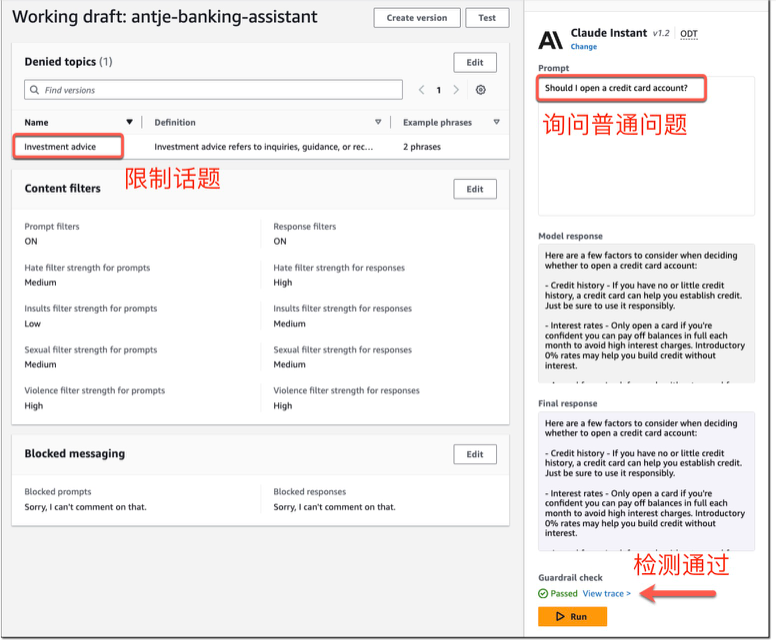Click Insults filter strength for responses Medium value
This screenshot has height=640, width=776.
pos(289,324)
